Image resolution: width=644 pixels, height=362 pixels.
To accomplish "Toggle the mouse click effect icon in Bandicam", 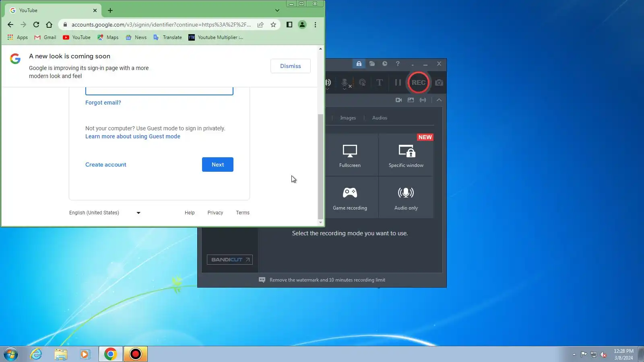I will 362,82.
